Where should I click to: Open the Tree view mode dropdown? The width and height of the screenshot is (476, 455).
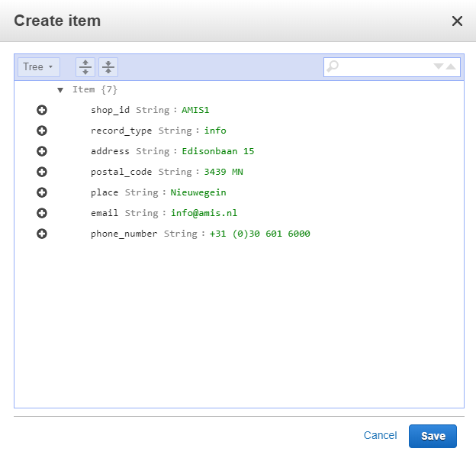(38, 67)
